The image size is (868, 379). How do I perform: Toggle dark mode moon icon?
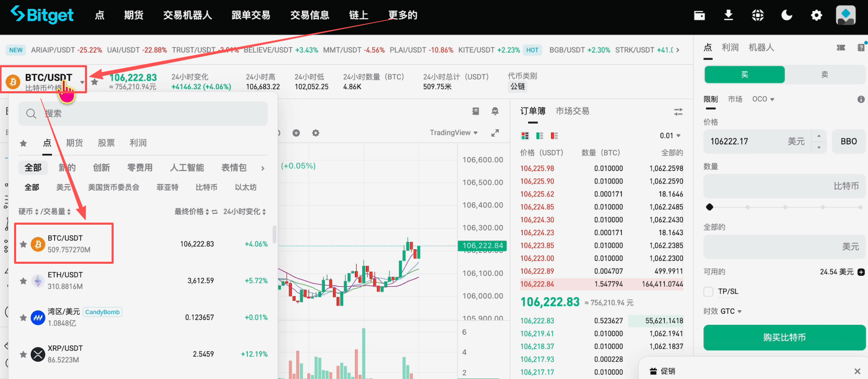787,15
